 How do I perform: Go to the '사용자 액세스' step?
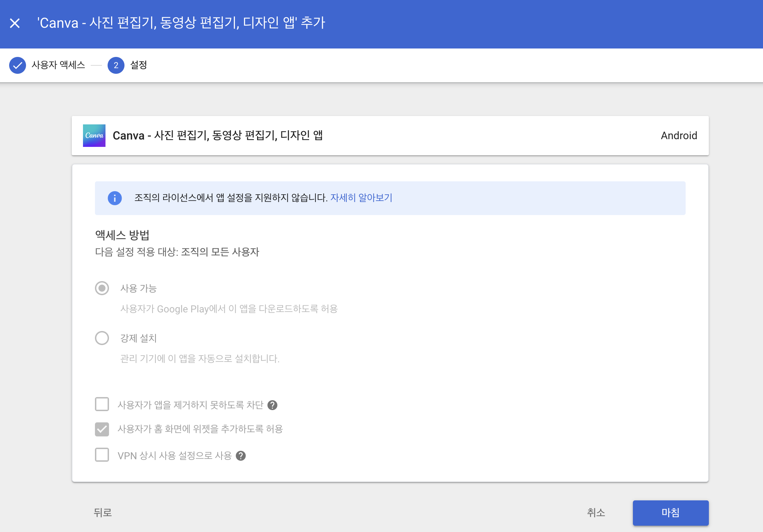point(58,65)
